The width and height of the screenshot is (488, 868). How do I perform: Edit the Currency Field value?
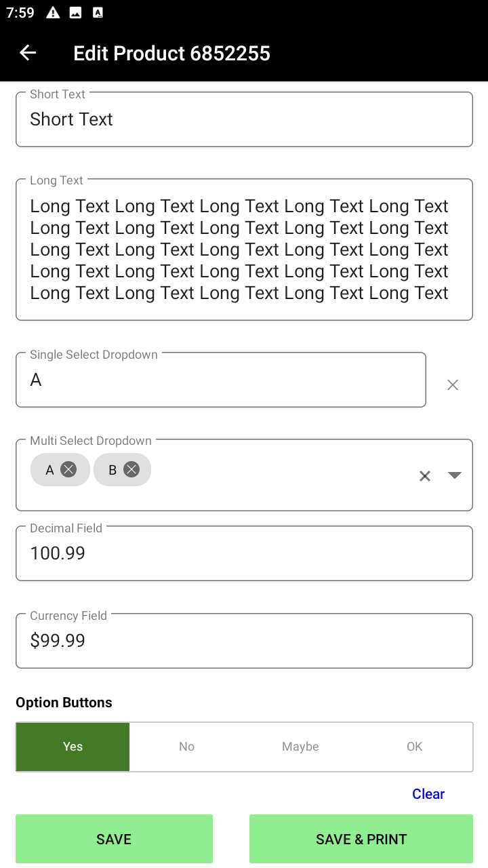[244, 641]
